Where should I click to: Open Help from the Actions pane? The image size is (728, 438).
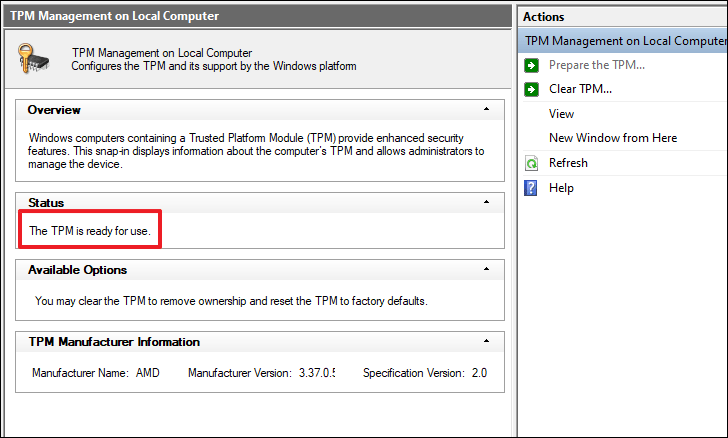click(561, 188)
